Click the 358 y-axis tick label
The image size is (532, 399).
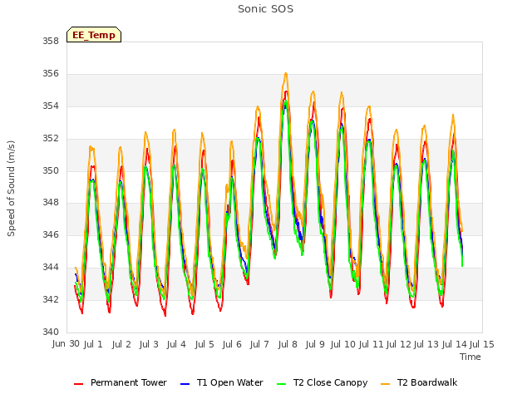tap(51, 41)
